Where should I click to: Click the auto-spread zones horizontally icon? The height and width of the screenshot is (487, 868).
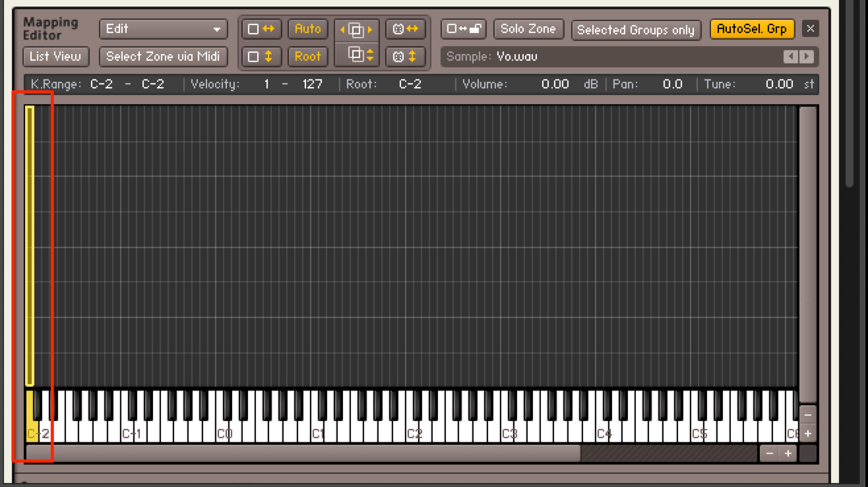pos(261,29)
